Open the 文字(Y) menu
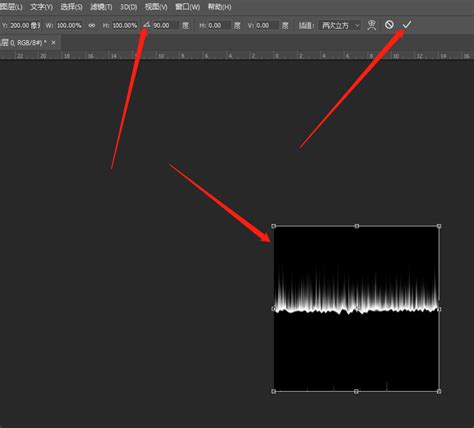Image resolution: width=474 pixels, height=428 pixels. pyautogui.click(x=41, y=7)
